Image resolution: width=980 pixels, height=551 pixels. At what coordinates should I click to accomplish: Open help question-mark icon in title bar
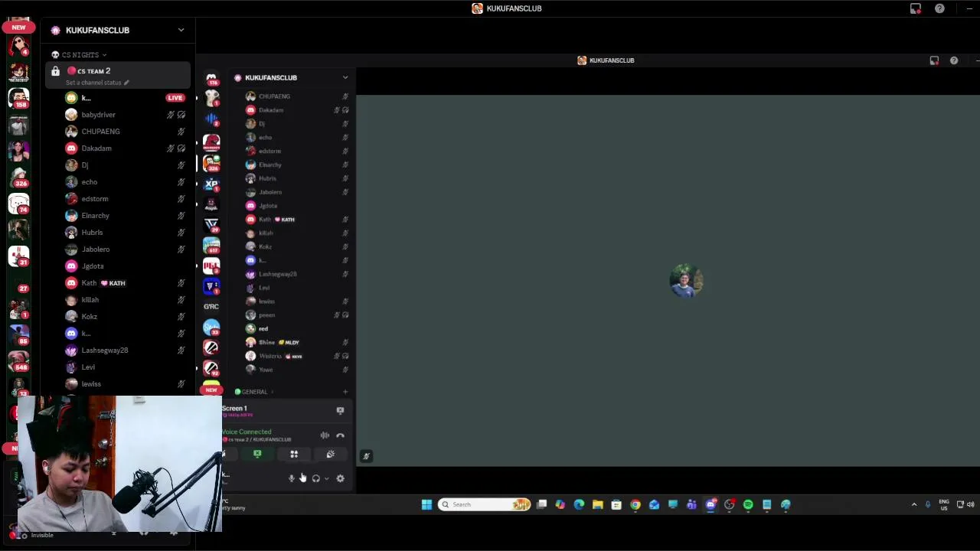[x=939, y=8]
